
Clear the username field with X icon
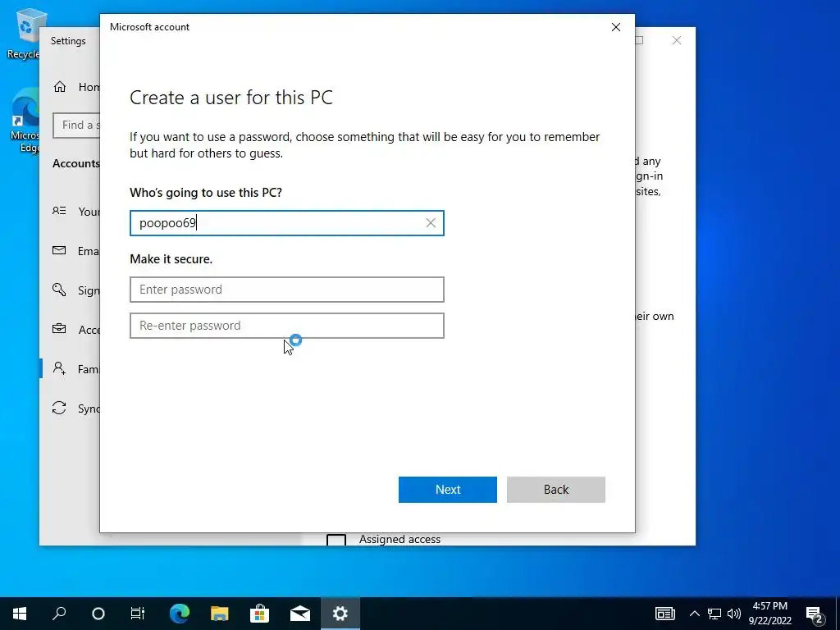431,223
